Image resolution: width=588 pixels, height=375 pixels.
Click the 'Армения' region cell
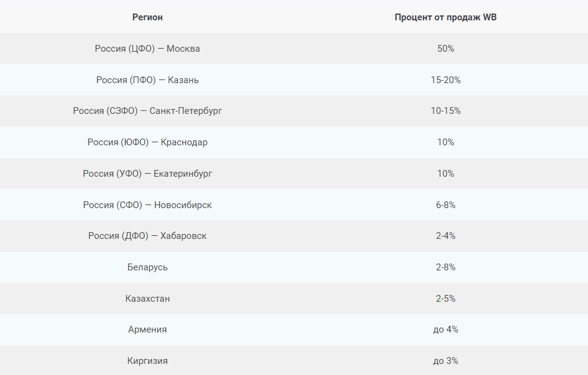pyautogui.click(x=147, y=329)
